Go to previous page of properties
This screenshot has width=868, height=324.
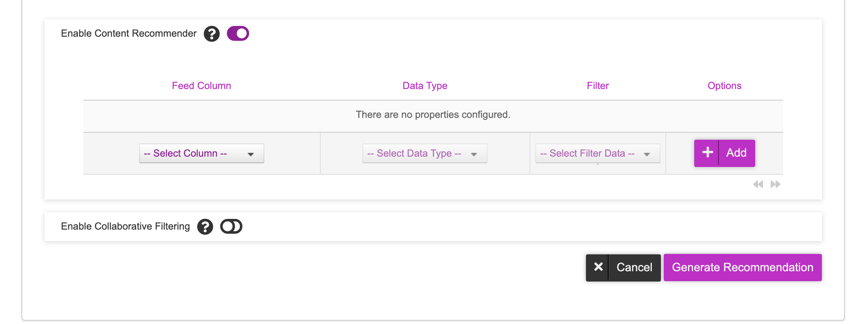[758, 184]
